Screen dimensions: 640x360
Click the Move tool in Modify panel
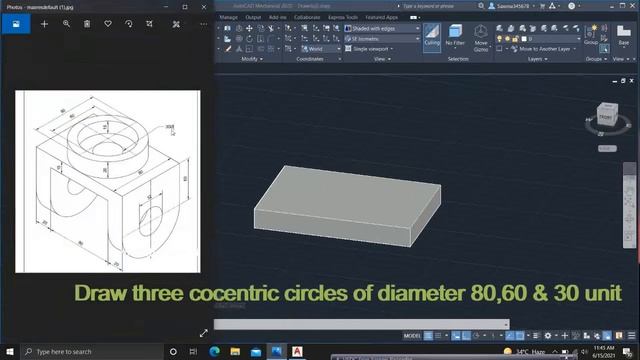tap(249, 29)
